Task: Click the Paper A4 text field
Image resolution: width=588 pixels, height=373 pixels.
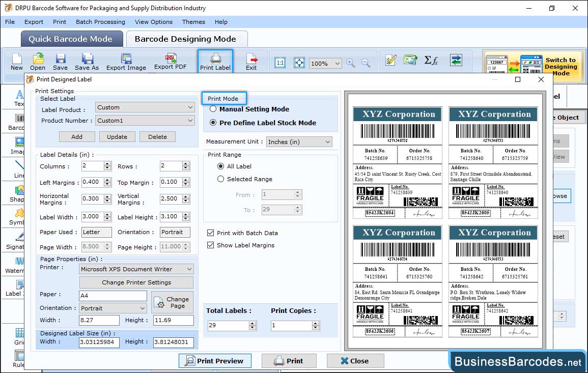Action: click(x=113, y=296)
